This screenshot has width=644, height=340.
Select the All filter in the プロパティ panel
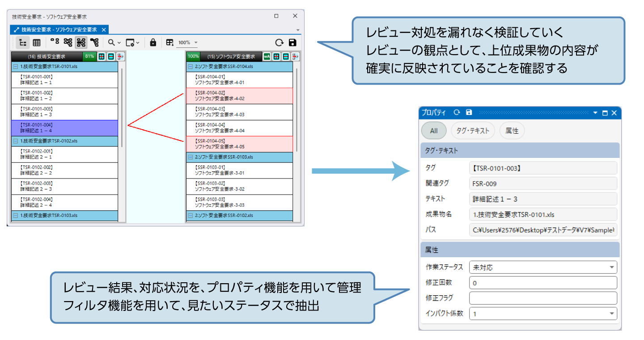pyautogui.click(x=433, y=130)
